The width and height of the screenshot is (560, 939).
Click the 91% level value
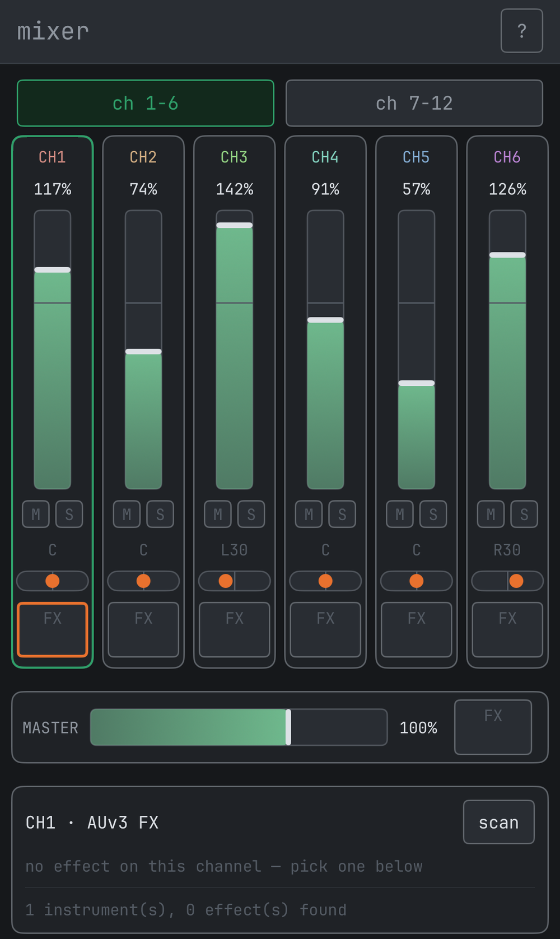[325, 189]
